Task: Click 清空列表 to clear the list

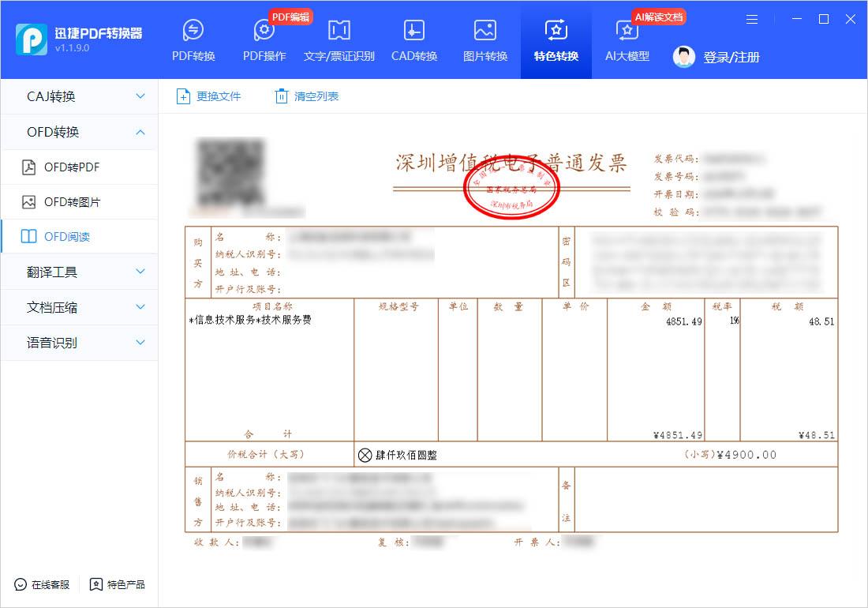Action: (306, 96)
